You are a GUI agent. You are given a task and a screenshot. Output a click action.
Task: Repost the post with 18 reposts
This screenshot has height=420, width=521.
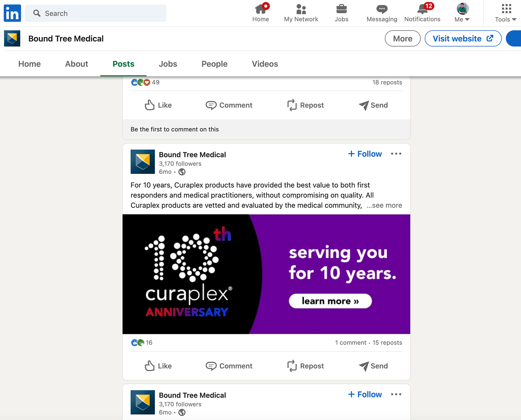point(305,105)
